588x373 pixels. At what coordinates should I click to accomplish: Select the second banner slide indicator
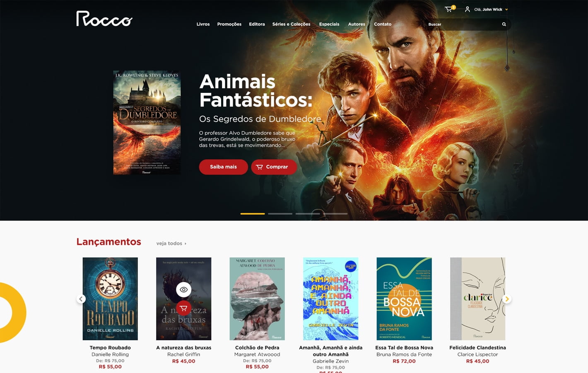(x=280, y=214)
